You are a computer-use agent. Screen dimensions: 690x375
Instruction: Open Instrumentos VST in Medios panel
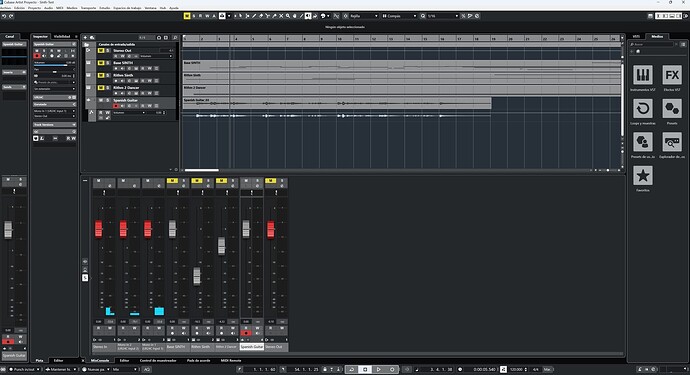643,75
